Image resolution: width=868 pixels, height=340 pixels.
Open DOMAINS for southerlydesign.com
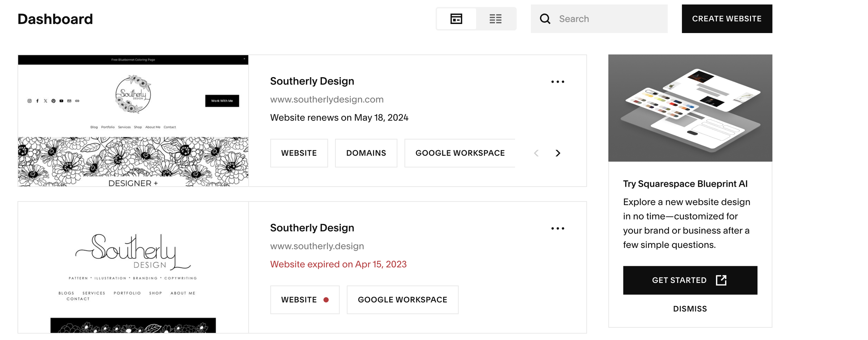pyautogui.click(x=366, y=153)
